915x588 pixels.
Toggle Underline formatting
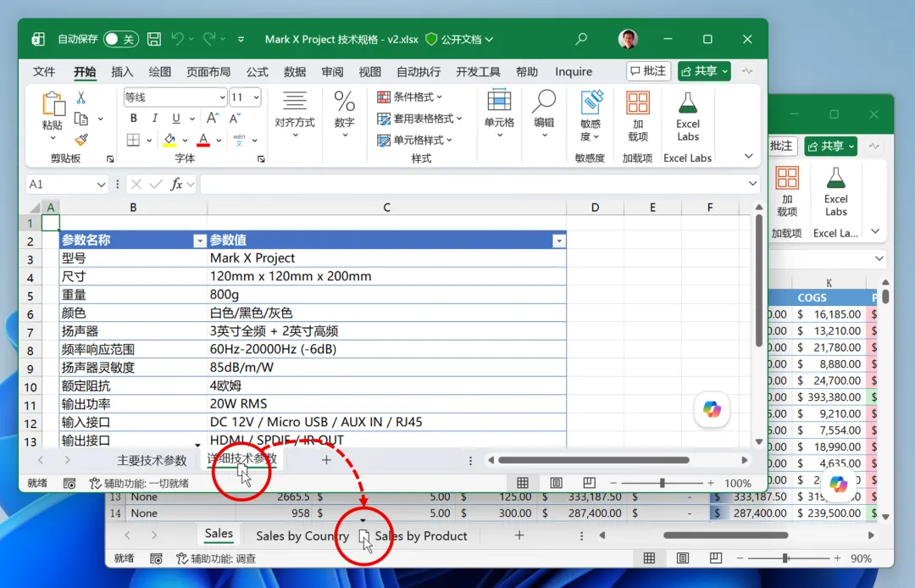pos(175,119)
